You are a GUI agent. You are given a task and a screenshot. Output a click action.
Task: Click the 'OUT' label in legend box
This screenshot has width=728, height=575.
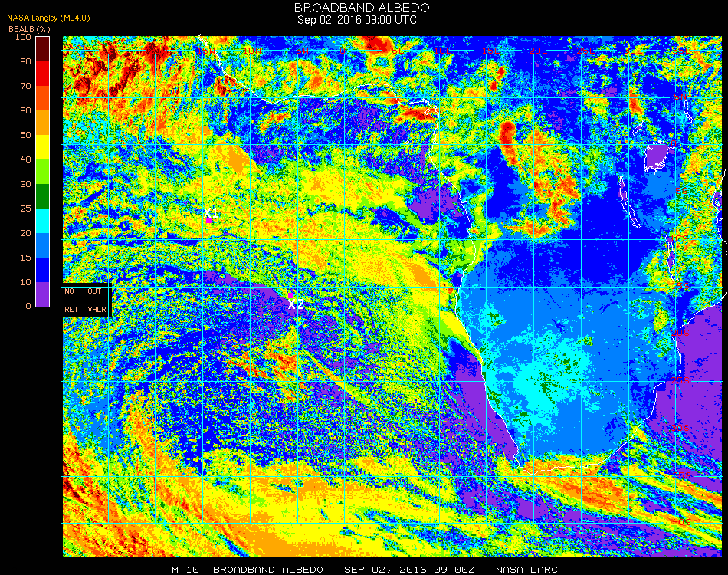pyautogui.click(x=94, y=291)
